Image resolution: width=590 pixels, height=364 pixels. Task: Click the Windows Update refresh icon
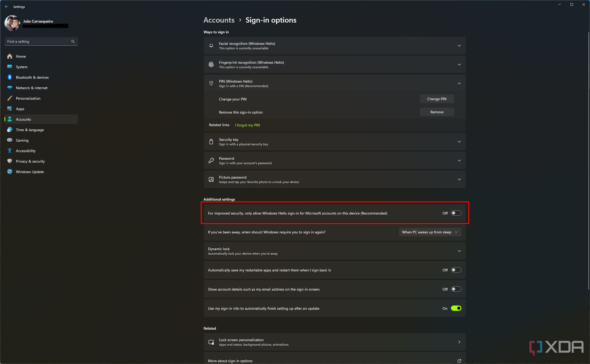[10, 172]
